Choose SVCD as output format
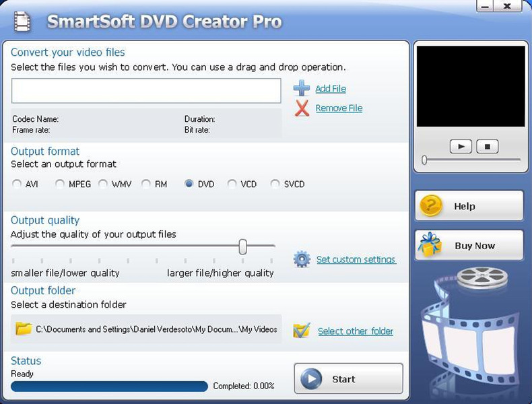 [x=275, y=184]
